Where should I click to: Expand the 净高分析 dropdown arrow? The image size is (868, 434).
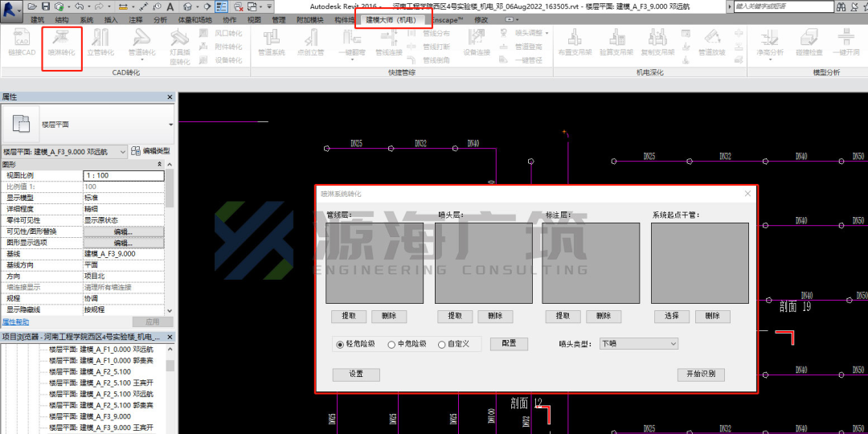(x=769, y=59)
